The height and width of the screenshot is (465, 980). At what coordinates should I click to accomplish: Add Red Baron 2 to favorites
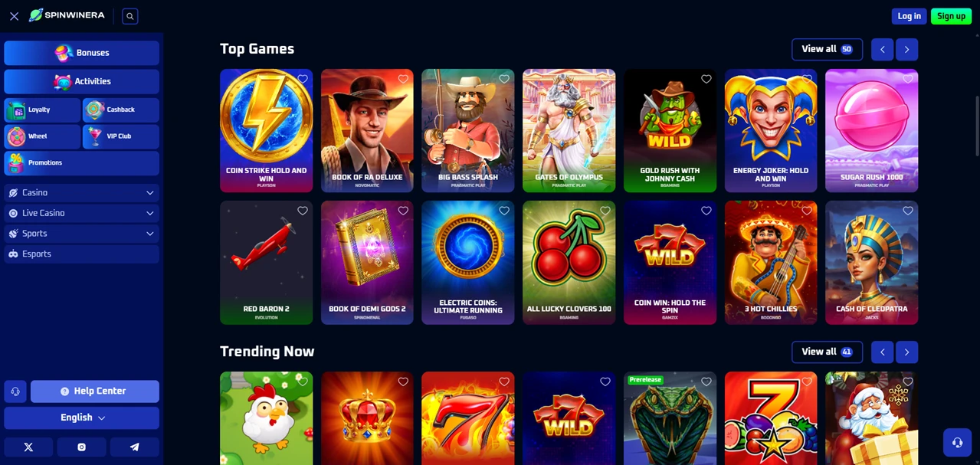tap(303, 211)
